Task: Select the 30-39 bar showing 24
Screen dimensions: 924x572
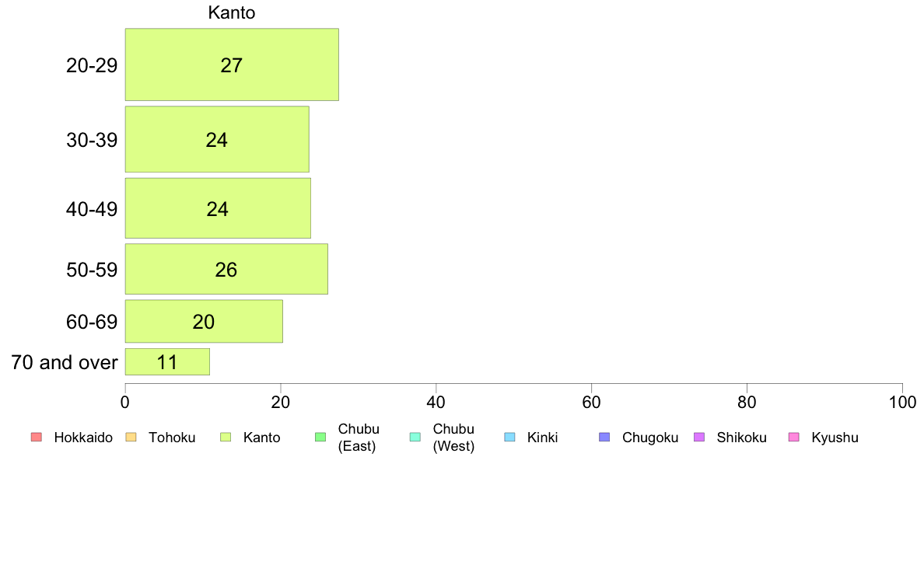Action: click(217, 139)
